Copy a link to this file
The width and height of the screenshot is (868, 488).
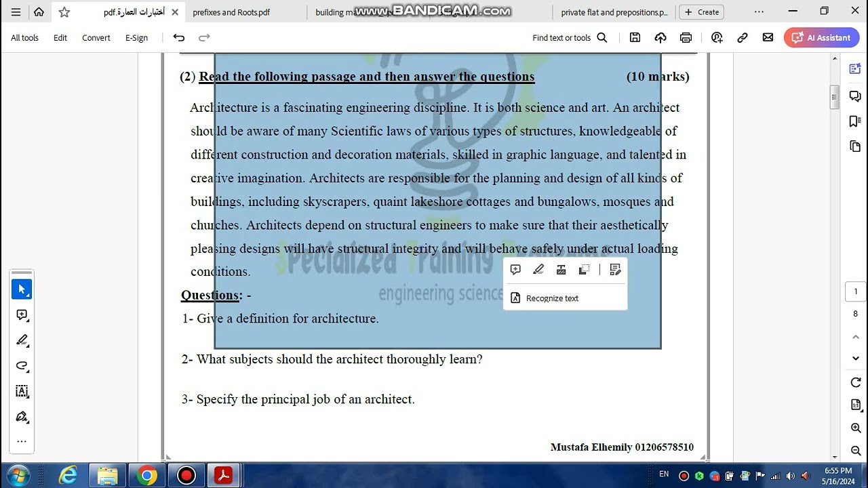(x=743, y=38)
